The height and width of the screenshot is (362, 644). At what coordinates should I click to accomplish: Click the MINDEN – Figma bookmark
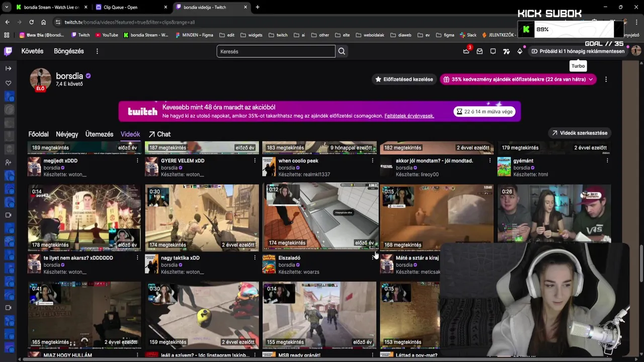[x=194, y=35]
